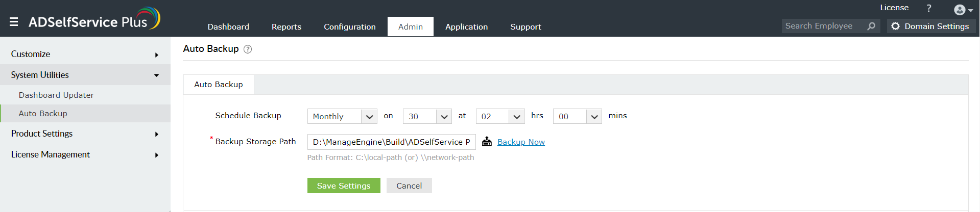Switch to the Configuration tab
The height and width of the screenshot is (212, 980).
tap(350, 27)
